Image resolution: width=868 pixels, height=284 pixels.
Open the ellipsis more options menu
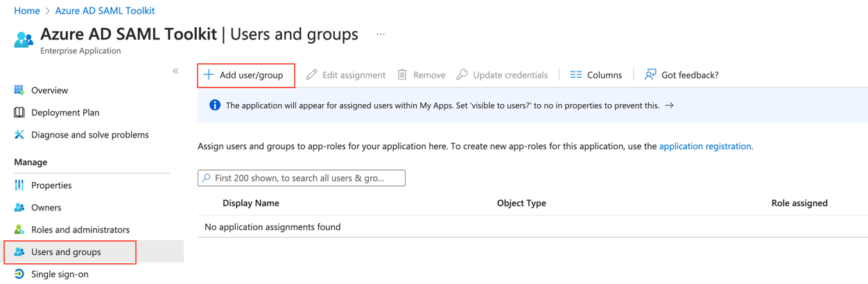(381, 34)
